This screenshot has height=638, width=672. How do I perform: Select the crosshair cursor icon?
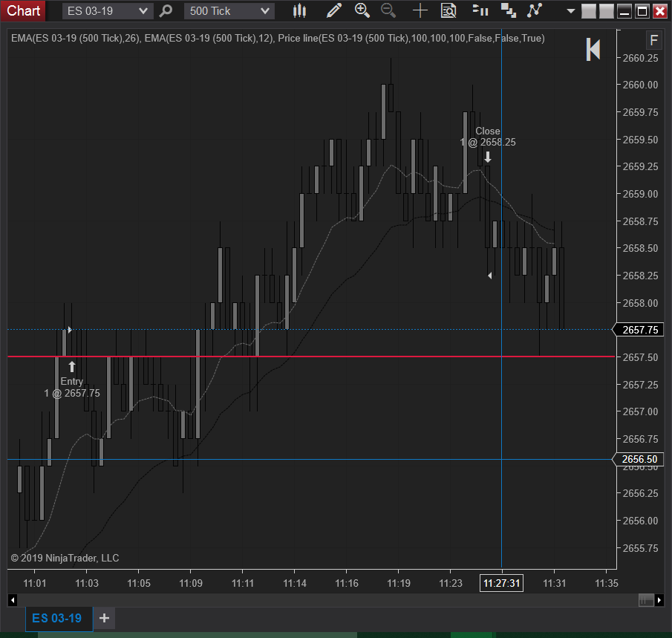[x=420, y=10]
